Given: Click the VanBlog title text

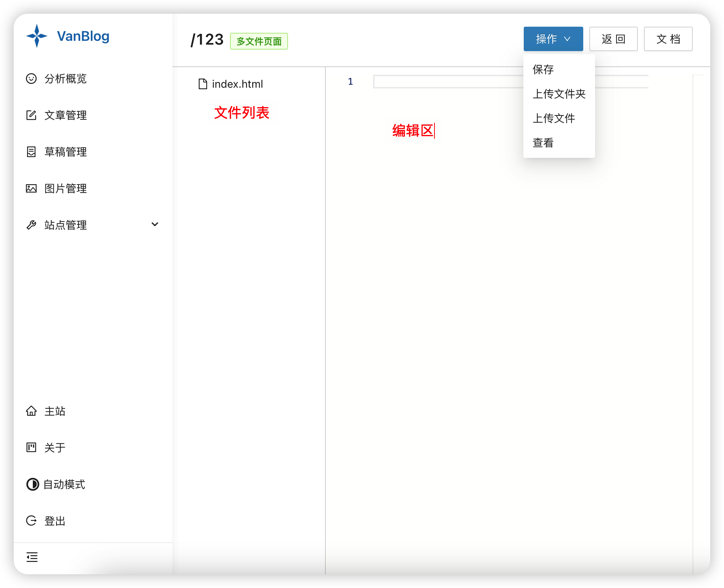Looking at the screenshot, I should [x=83, y=36].
